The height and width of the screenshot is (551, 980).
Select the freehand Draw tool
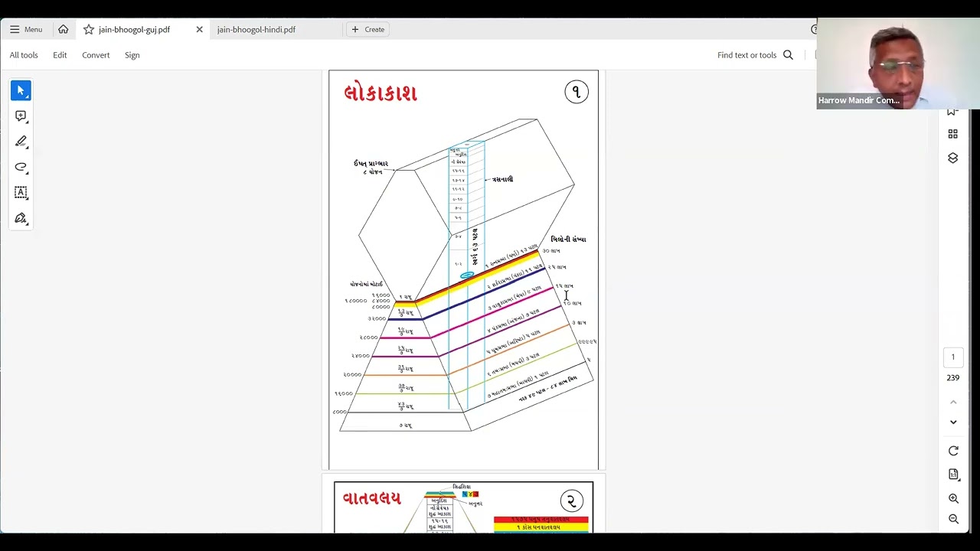click(21, 167)
